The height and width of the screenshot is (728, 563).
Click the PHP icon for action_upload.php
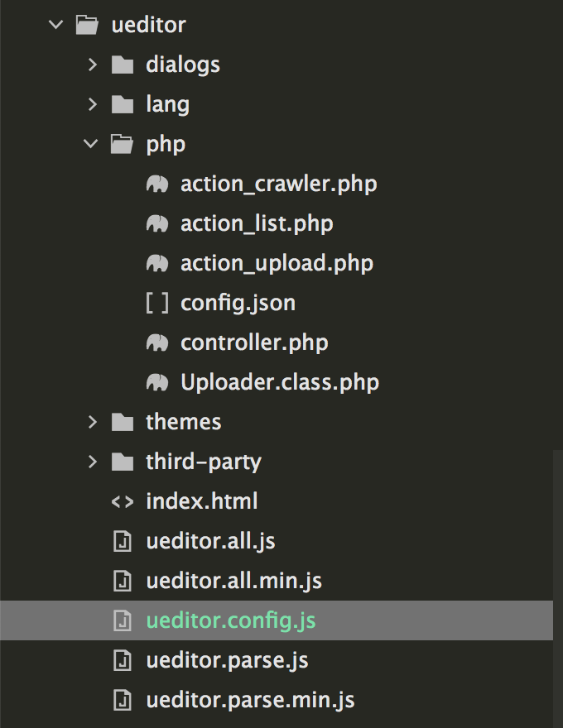point(156,263)
